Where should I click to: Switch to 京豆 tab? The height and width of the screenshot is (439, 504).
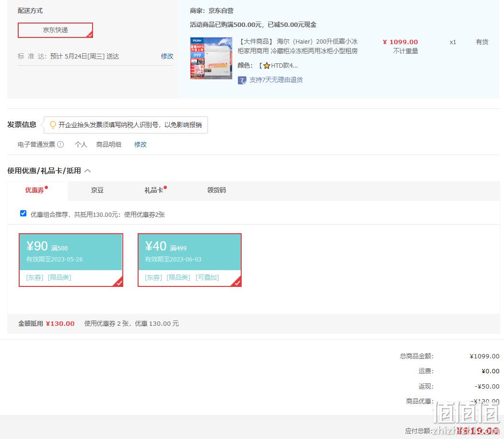coord(97,190)
